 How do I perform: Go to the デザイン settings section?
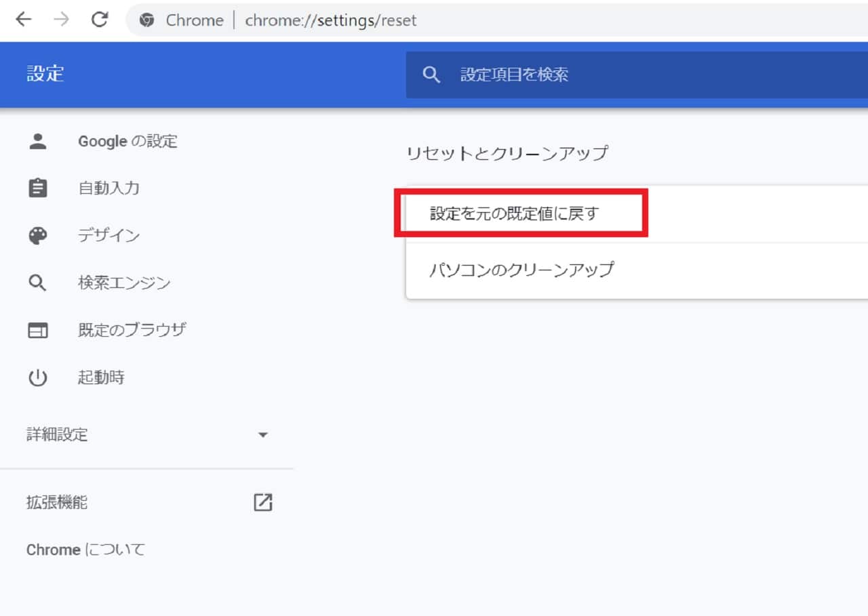point(108,236)
